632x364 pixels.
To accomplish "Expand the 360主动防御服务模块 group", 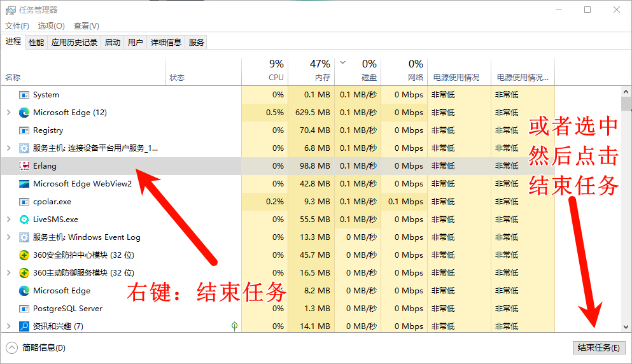I will tap(8, 273).
